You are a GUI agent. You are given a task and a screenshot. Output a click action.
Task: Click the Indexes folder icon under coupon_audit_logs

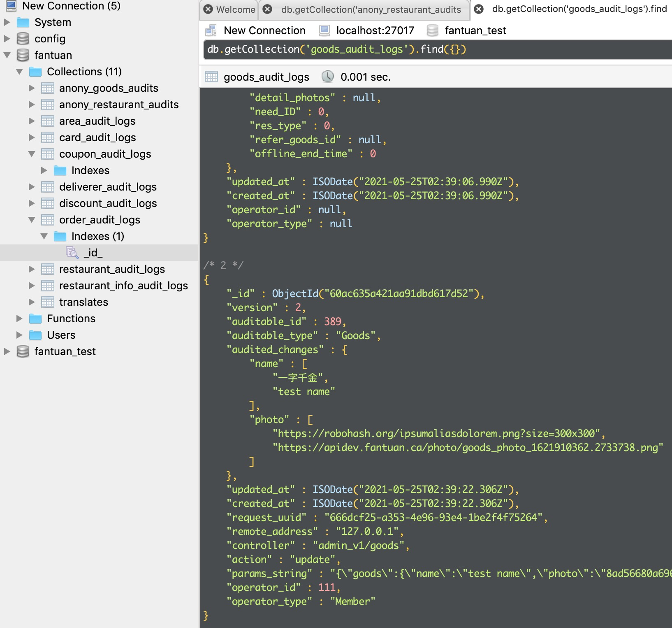click(60, 170)
